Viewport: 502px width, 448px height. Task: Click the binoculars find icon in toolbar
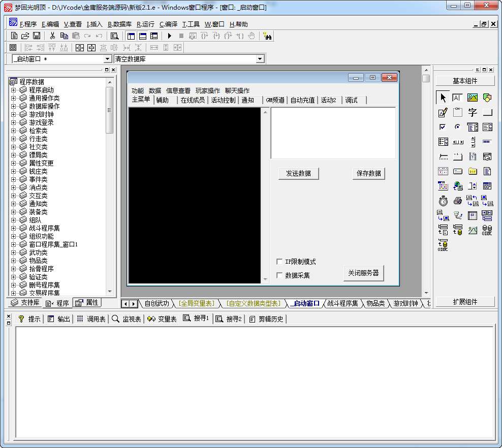(x=267, y=36)
